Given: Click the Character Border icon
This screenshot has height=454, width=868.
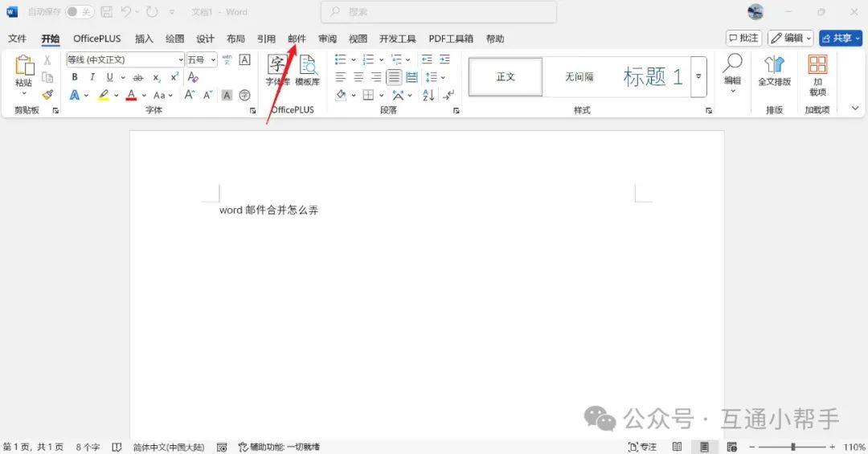Looking at the screenshot, I should tap(244, 59).
